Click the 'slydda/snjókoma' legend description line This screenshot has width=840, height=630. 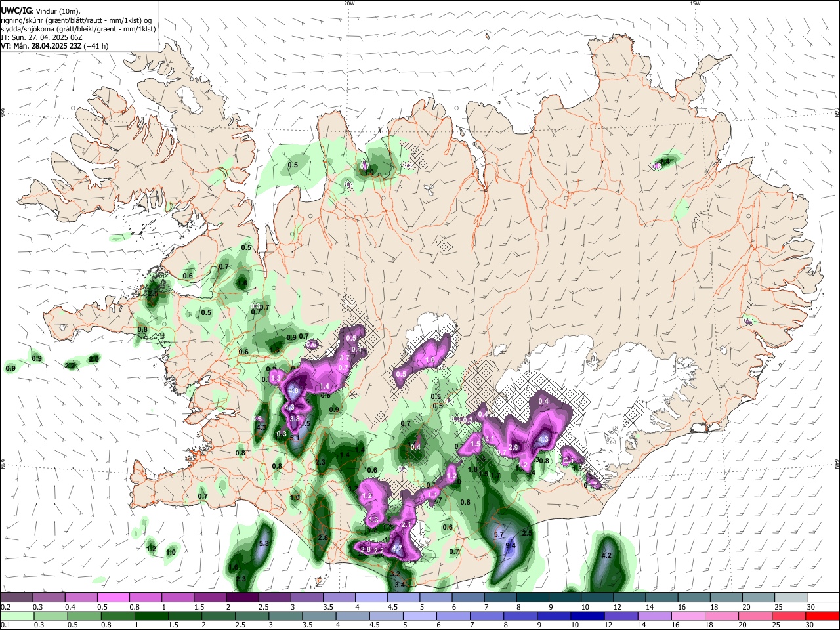[x=78, y=29]
